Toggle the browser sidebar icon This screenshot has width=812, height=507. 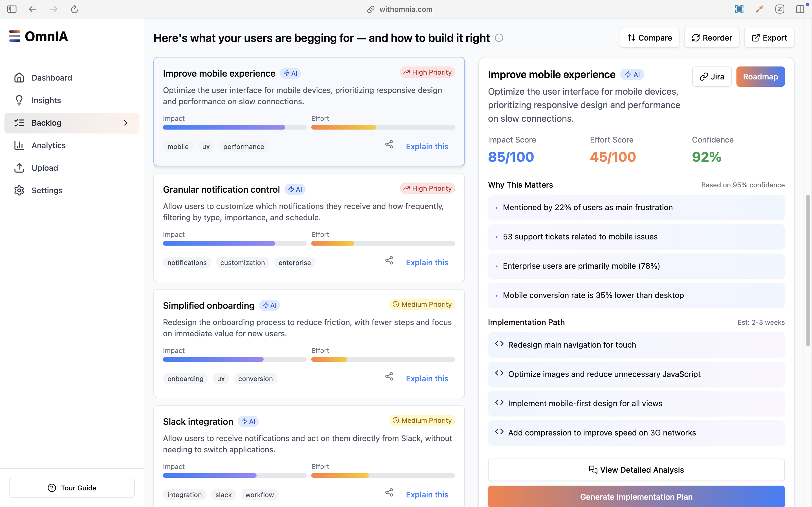[12, 9]
